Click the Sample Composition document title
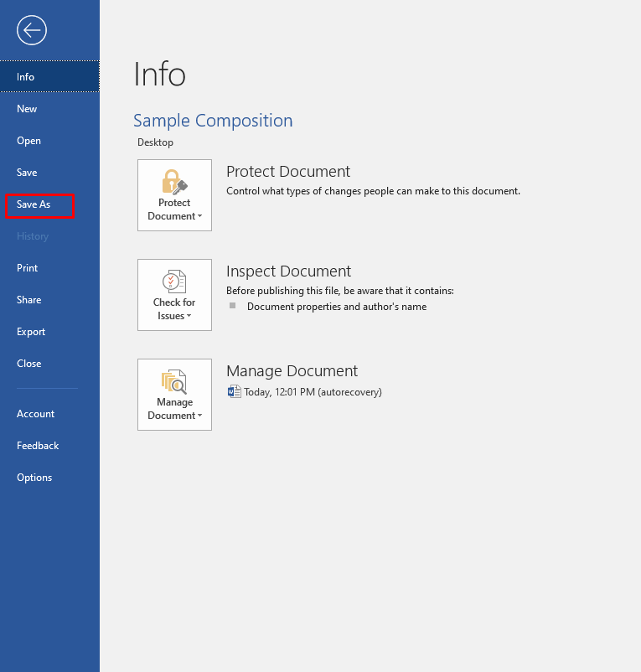This screenshot has width=641, height=672. pyautogui.click(x=213, y=121)
